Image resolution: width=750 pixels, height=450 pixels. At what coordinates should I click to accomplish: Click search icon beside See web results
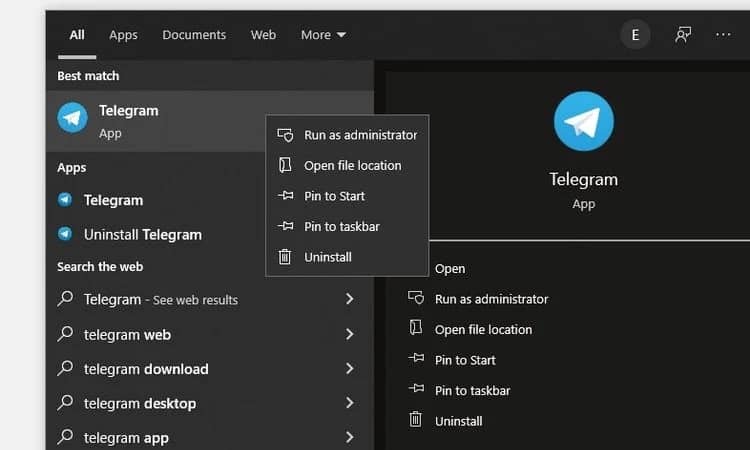(65, 298)
